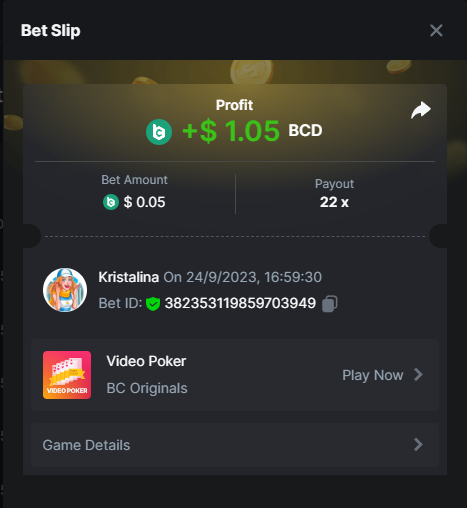
Task: Open the Video Poker game thumbnail
Action: pyautogui.click(x=67, y=375)
